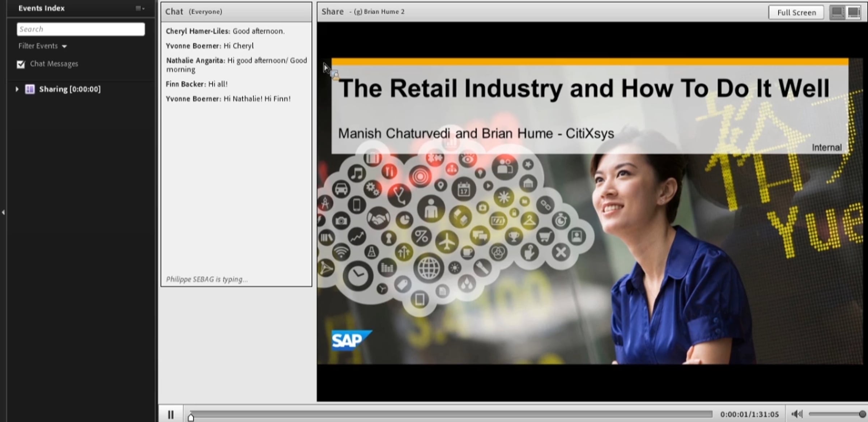
Task: Click the globe icon in the slide cloud
Action: click(x=429, y=268)
